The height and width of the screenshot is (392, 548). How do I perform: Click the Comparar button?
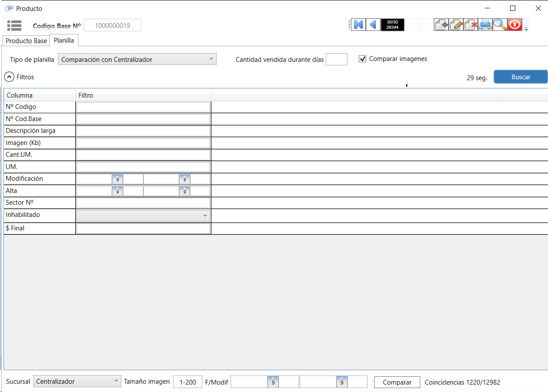click(x=397, y=382)
